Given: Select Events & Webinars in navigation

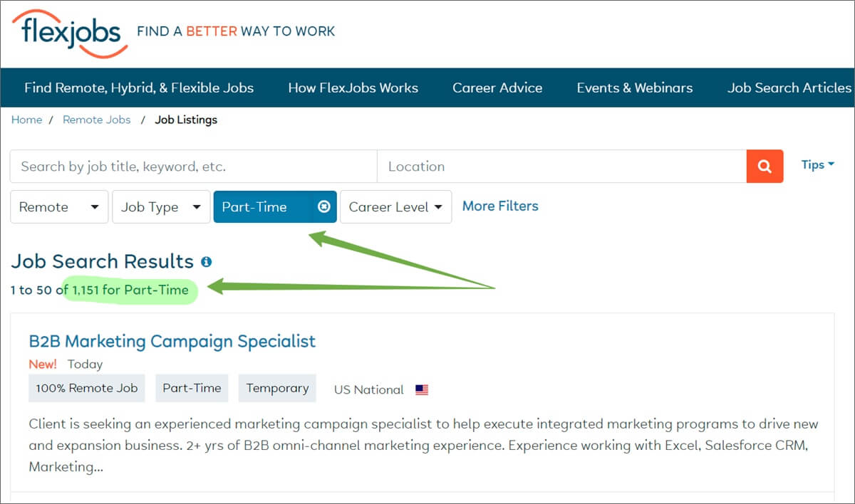Looking at the screenshot, I should tap(634, 88).
